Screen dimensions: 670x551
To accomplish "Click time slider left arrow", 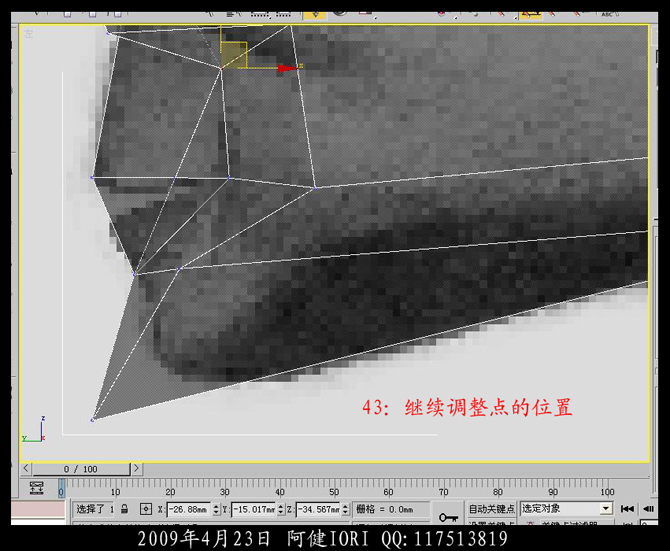I will pos(26,468).
